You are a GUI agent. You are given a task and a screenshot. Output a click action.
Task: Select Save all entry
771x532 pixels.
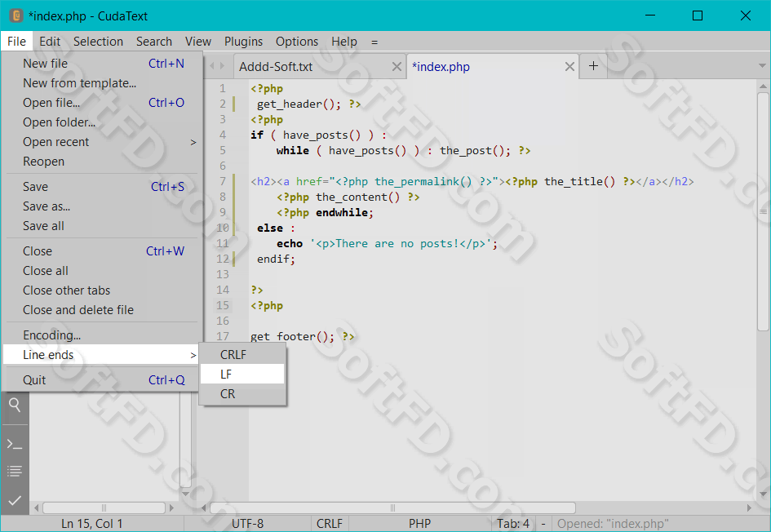point(102,226)
